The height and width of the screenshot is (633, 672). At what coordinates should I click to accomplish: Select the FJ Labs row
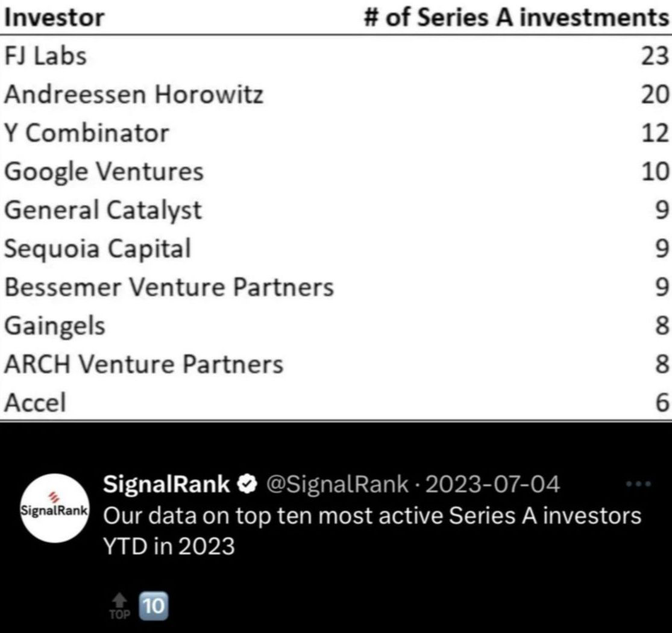[x=336, y=56]
